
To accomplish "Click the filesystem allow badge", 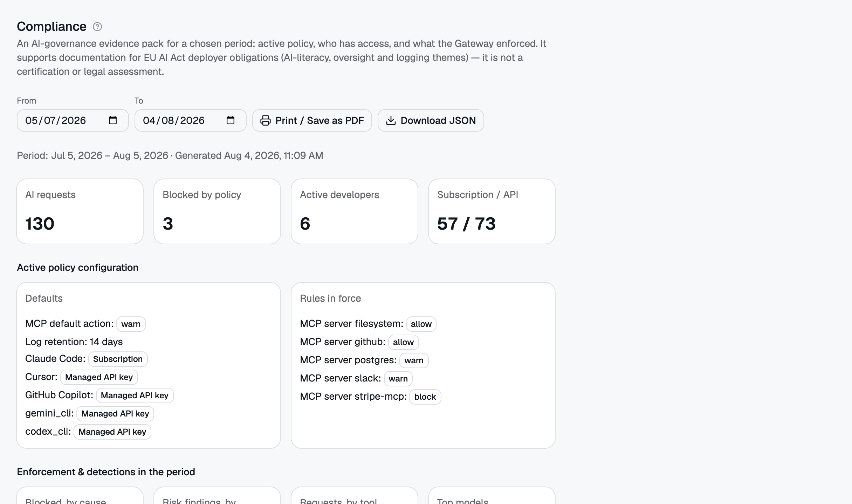I will point(421,324).
